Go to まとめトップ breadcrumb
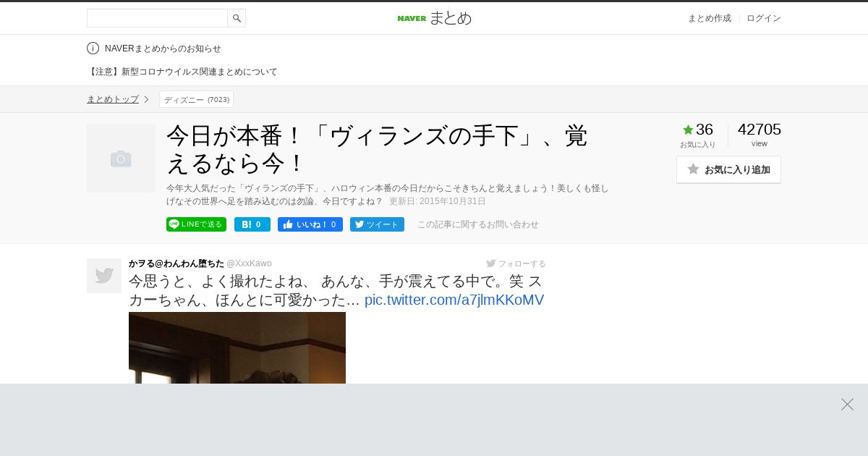 click(x=113, y=99)
